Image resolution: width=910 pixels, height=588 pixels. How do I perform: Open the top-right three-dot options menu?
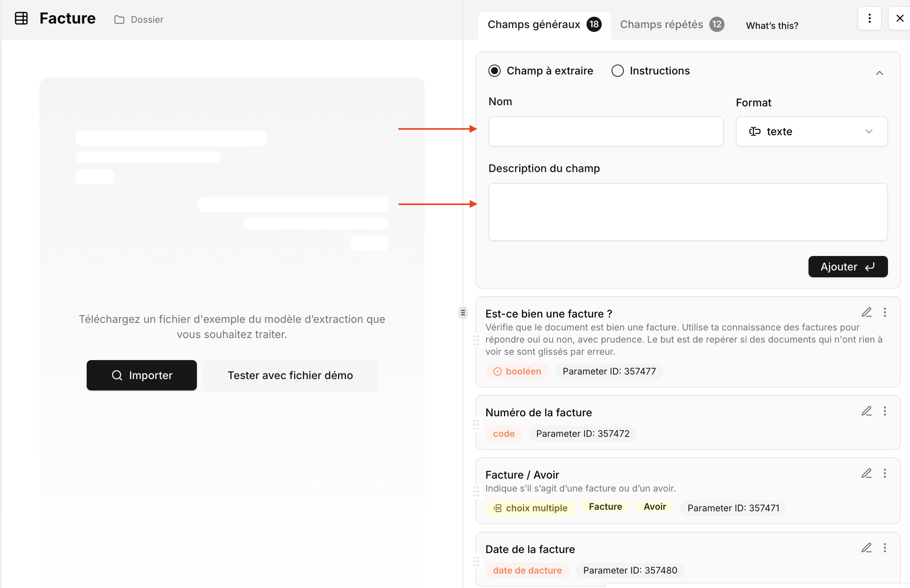(869, 18)
